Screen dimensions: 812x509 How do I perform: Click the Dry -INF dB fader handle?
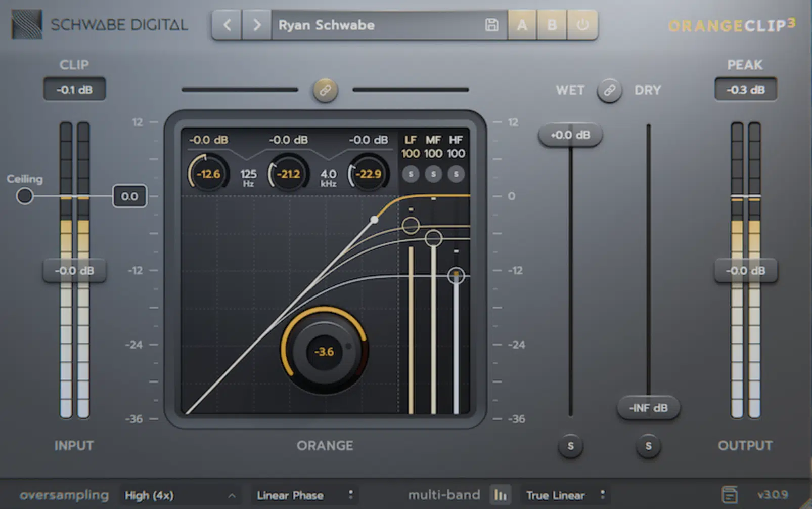pos(648,408)
